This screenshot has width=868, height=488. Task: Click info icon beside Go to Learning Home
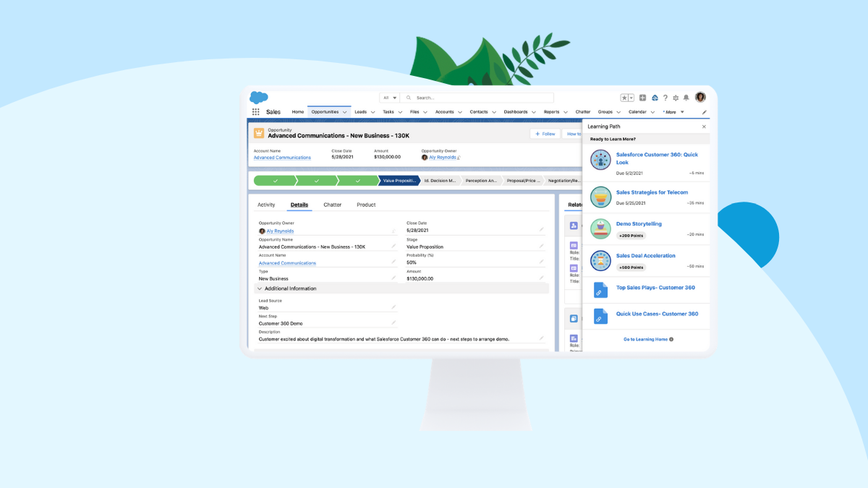tap(671, 339)
